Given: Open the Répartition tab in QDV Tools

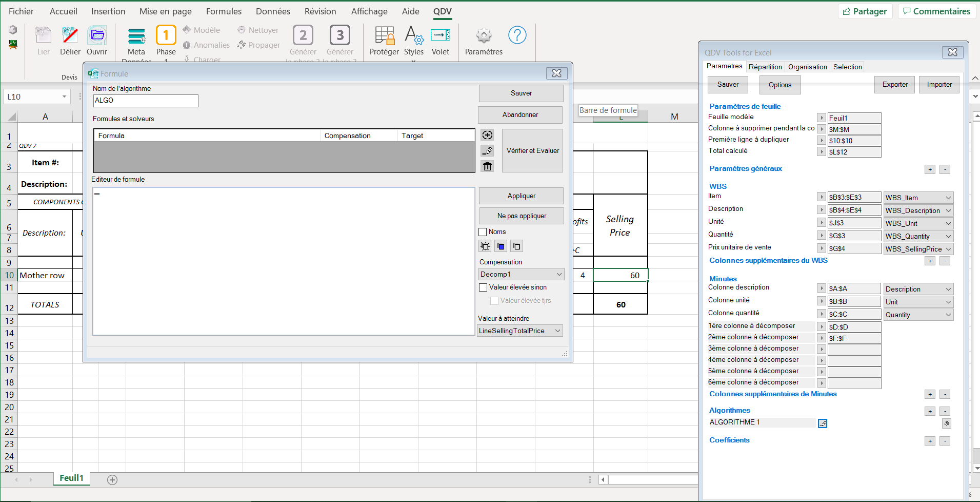Looking at the screenshot, I should tap(765, 67).
